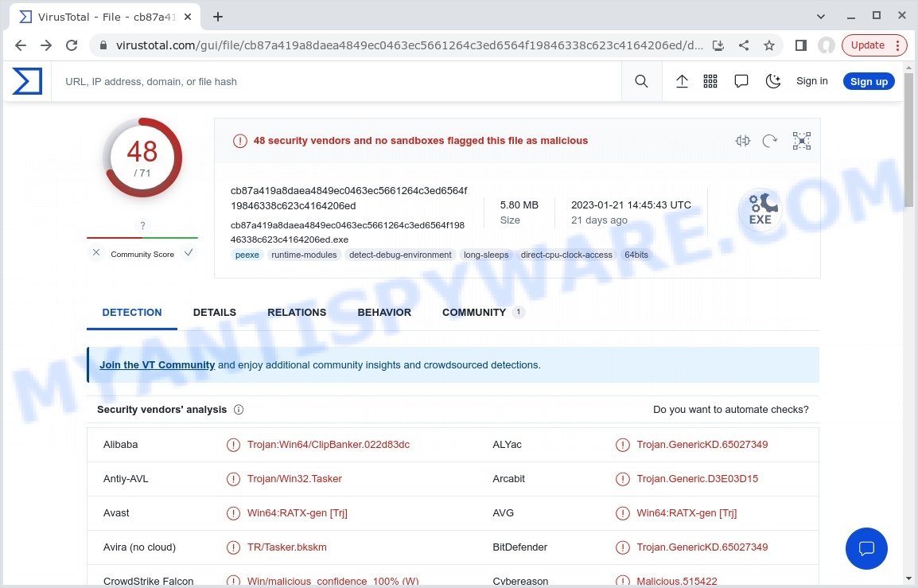The image size is (918, 588).
Task: Click the BitDefender vendor name
Action: click(520, 547)
